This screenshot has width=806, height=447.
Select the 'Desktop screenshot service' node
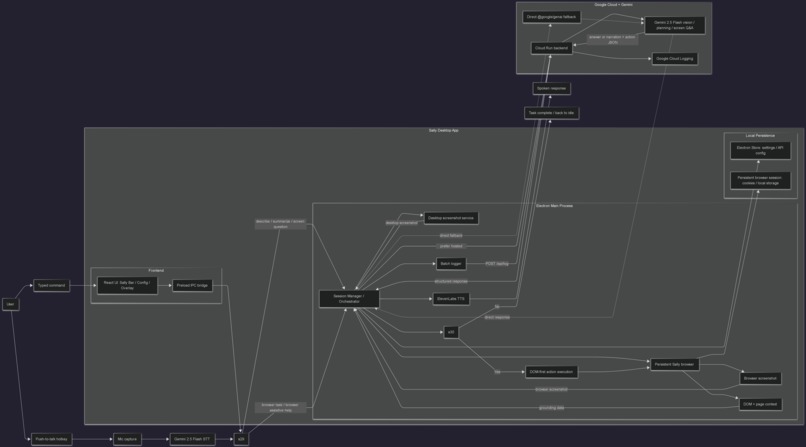click(x=451, y=218)
